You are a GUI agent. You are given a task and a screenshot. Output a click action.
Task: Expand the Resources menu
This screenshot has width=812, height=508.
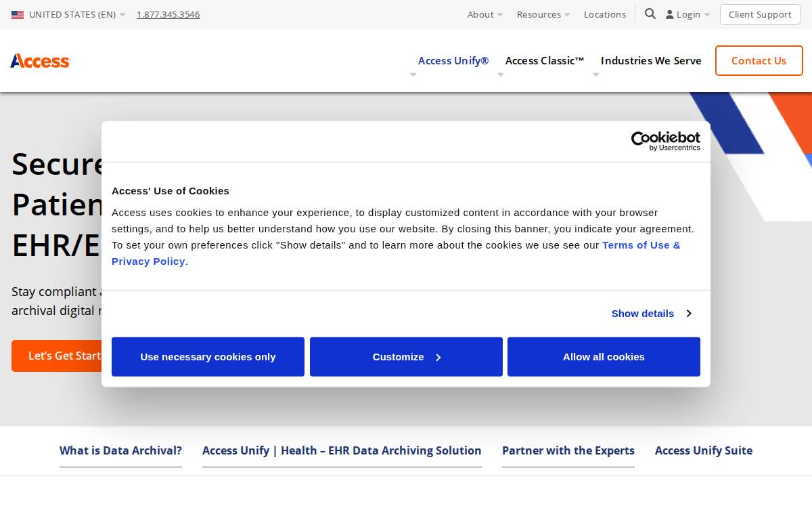click(543, 14)
